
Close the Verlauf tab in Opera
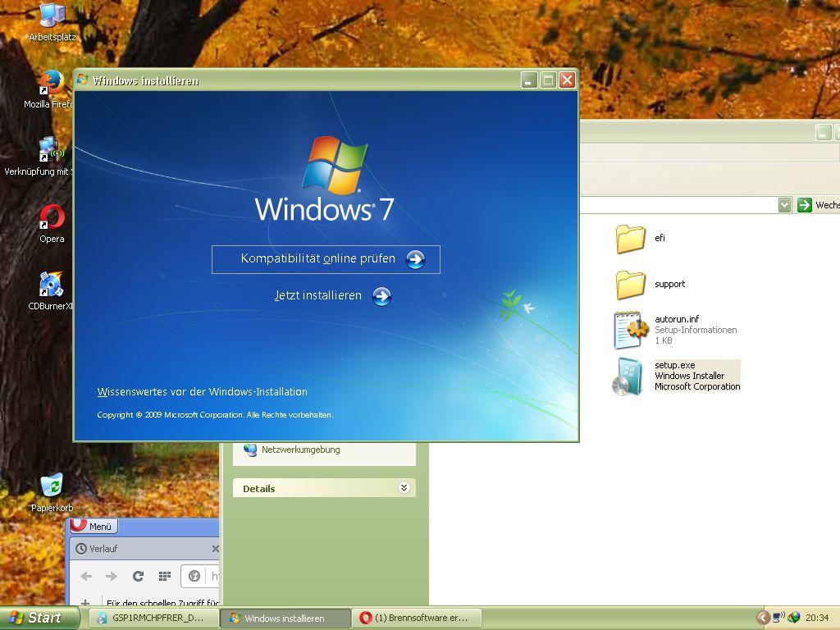click(216, 549)
